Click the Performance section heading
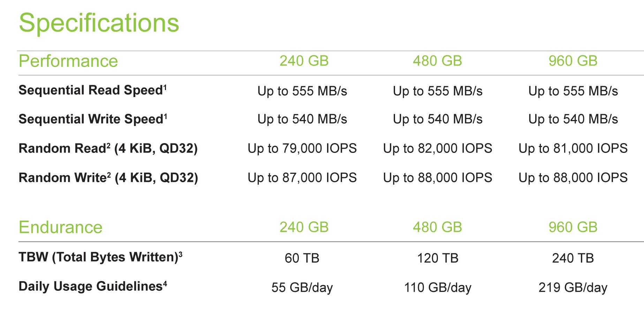 (x=68, y=61)
